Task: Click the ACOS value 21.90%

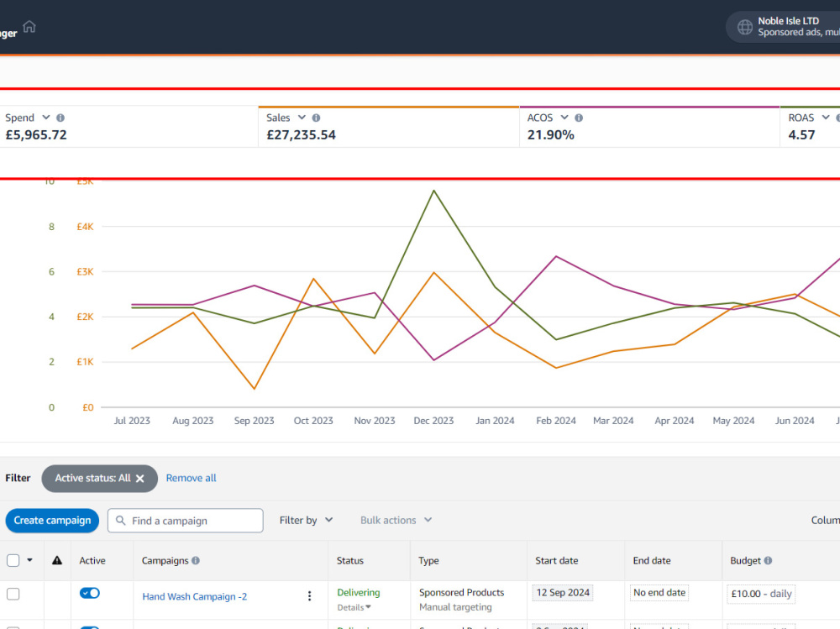Action: click(551, 135)
